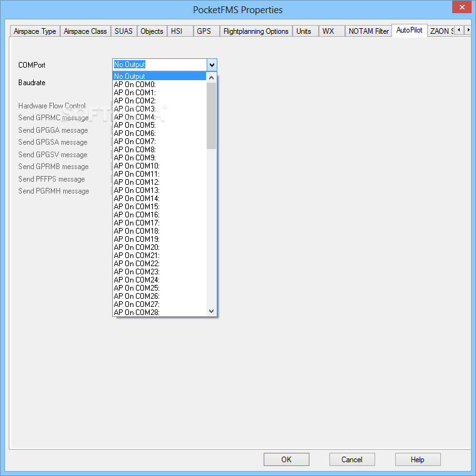Close the PocketFMS Properties window
The image size is (476, 476).
coord(462,7)
